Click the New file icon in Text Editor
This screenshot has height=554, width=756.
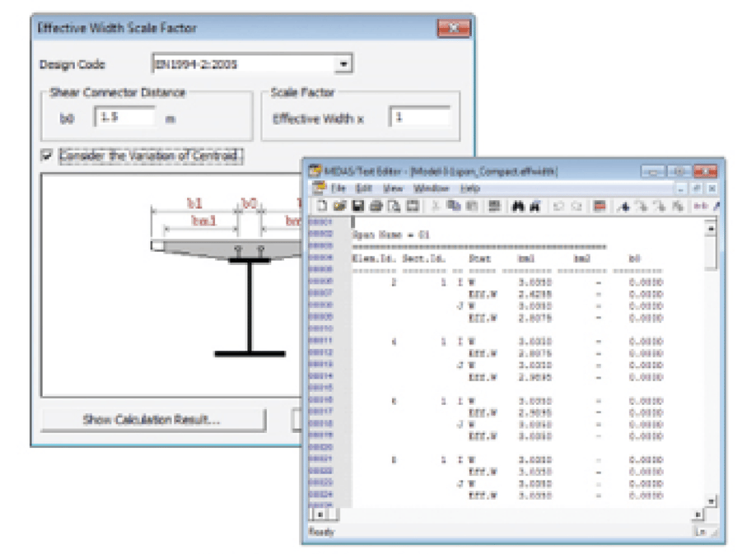click(x=324, y=206)
